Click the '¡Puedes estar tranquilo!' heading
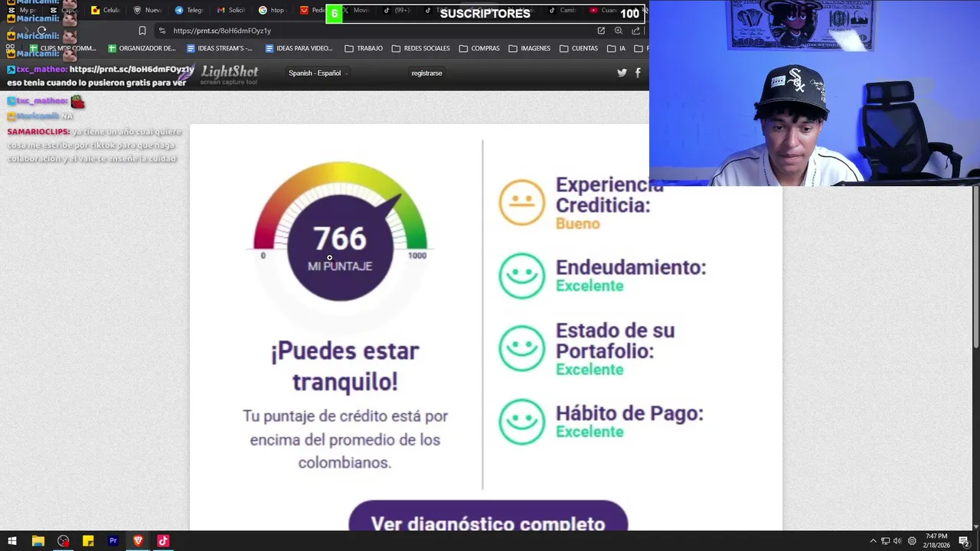This screenshot has height=551, width=980. (x=345, y=366)
